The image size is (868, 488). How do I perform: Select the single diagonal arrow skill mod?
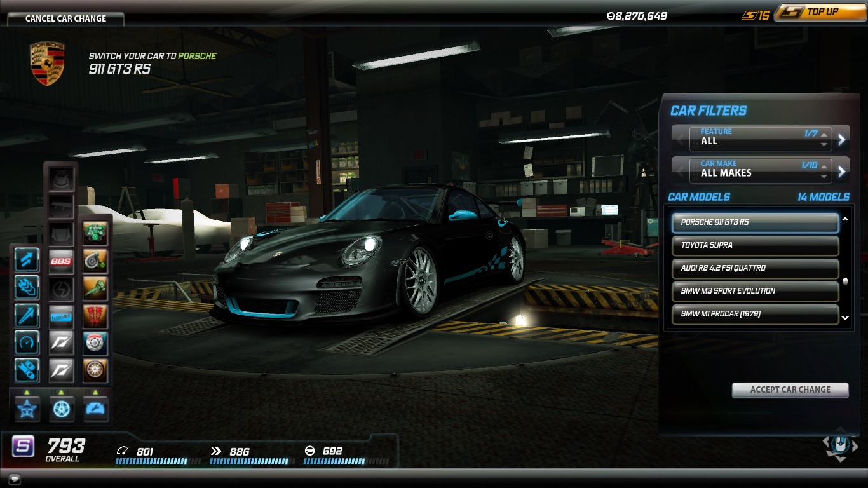[27, 316]
